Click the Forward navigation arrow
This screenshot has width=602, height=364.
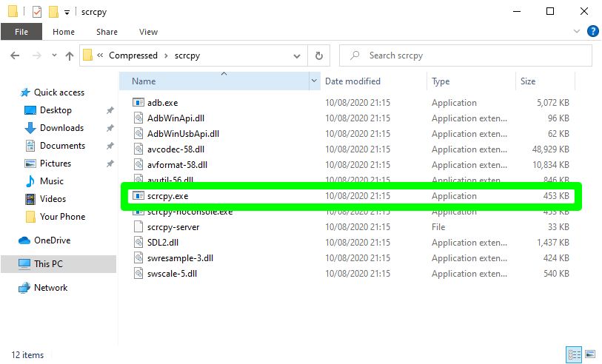[x=36, y=55]
